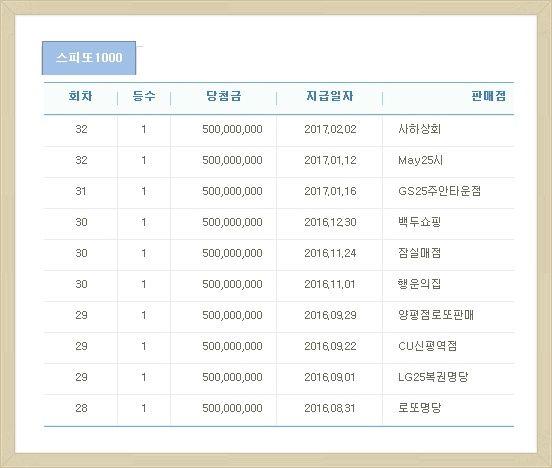The image size is (552, 468).
Task: Select store name 사하상회
Action: tap(419, 129)
